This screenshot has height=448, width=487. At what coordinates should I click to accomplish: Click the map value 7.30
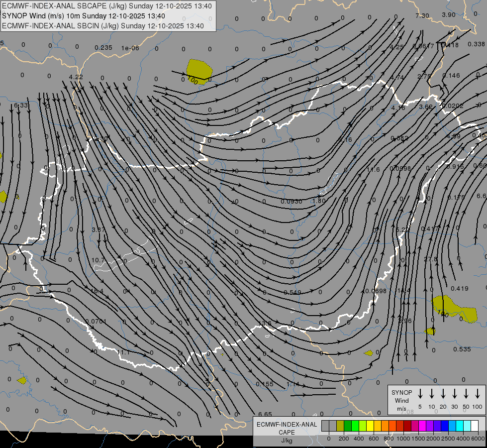coord(422,15)
